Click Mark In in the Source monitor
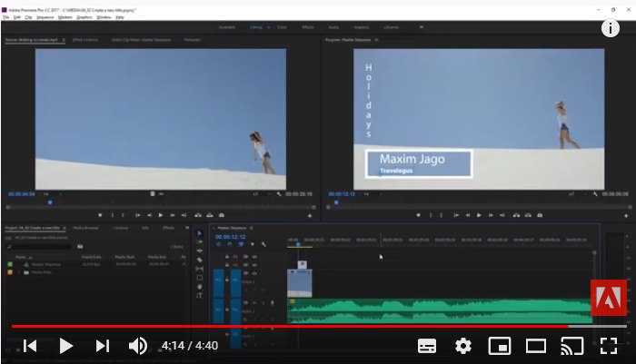The height and width of the screenshot is (364, 636). 113,215
